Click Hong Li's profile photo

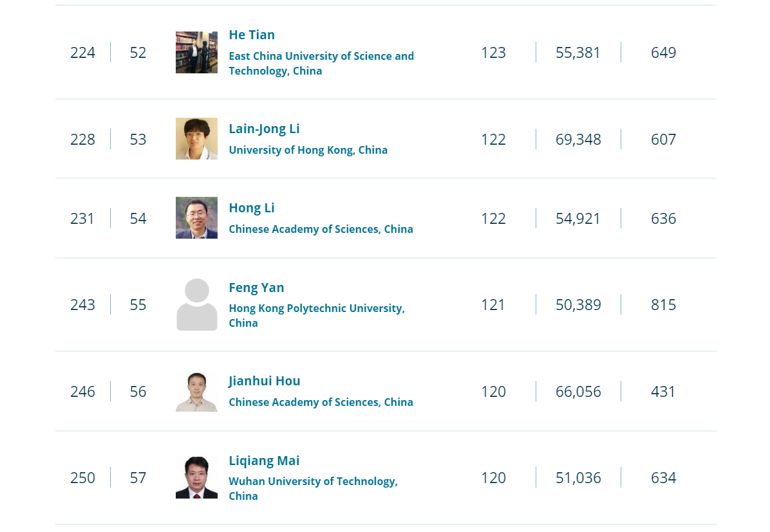tap(196, 218)
